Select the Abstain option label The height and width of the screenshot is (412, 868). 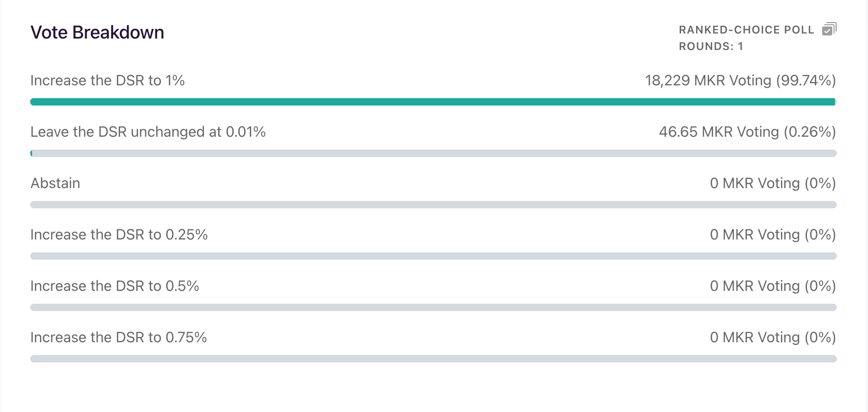55,183
